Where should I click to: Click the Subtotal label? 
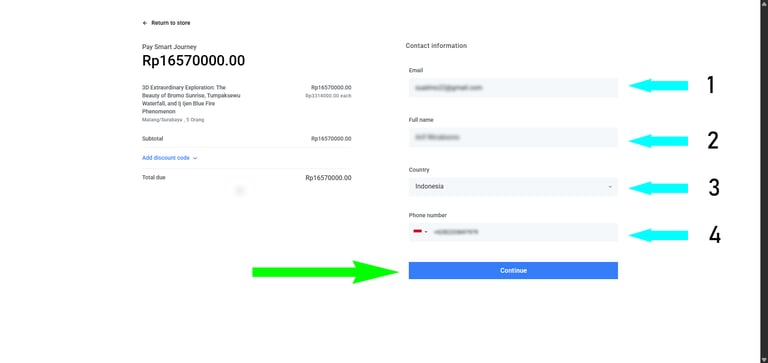152,139
